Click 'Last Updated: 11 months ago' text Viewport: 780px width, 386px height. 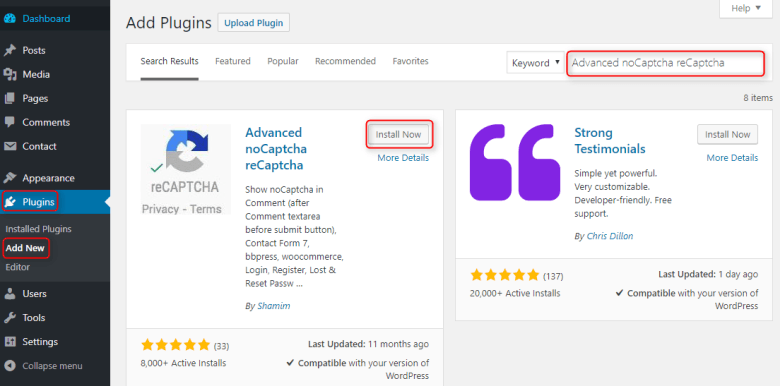(368, 344)
